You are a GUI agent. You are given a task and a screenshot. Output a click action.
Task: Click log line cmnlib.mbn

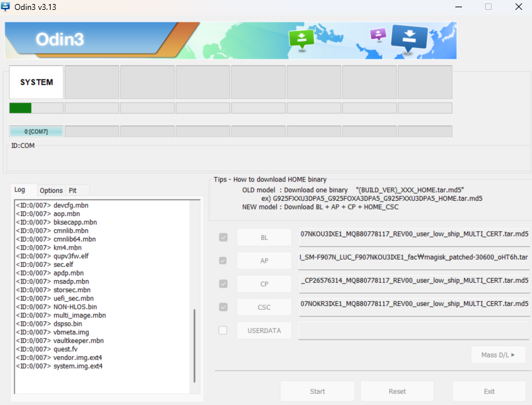coord(52,231)
